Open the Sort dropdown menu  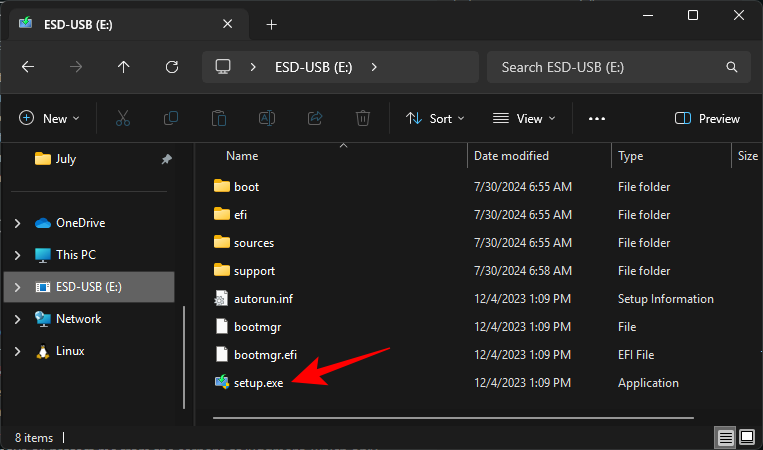[x=435, y=118]
